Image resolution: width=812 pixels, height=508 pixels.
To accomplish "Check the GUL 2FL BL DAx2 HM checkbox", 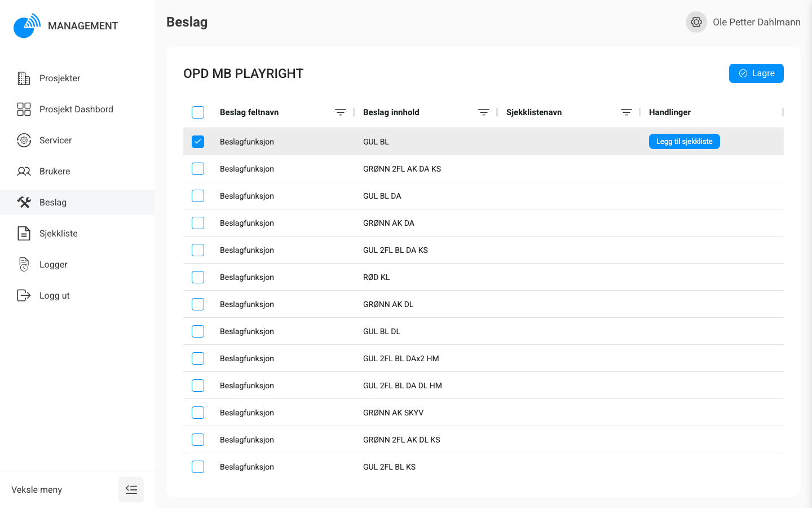I will (x=198, y=358).
